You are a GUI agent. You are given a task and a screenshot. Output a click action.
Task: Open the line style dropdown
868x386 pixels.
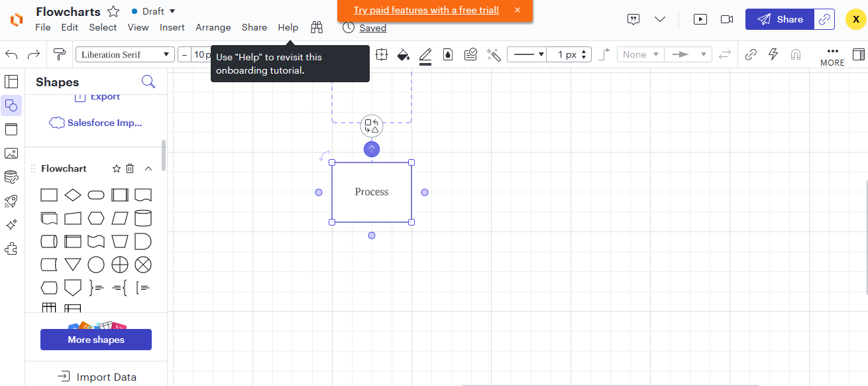(527, 54)
